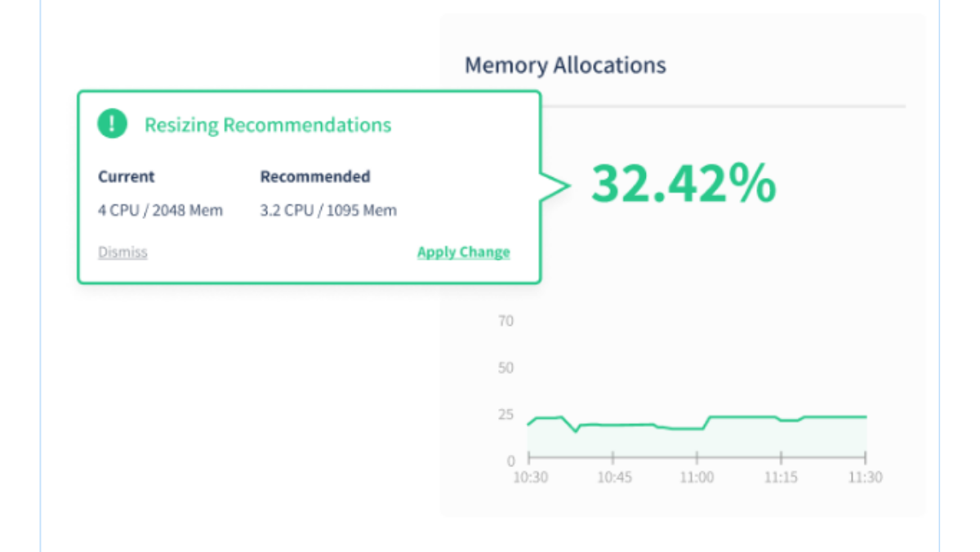Screen dimensions: 980x552
Task: Click the 10:30 time axis label
Action: tap(530, 478)
